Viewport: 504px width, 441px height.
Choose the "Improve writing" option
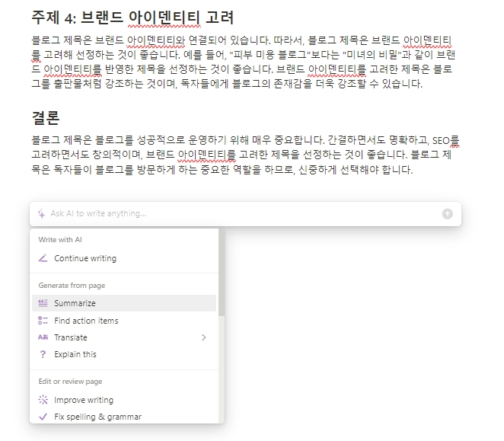84,400
